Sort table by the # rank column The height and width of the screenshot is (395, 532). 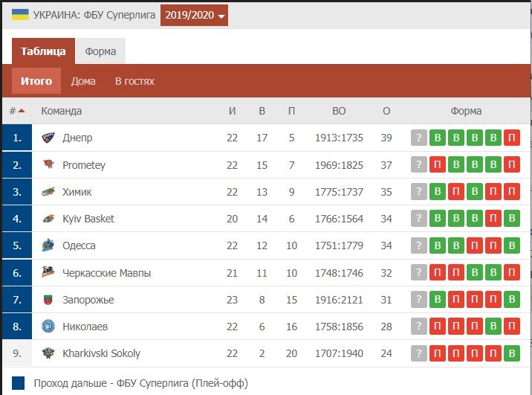tap(16, 111)
